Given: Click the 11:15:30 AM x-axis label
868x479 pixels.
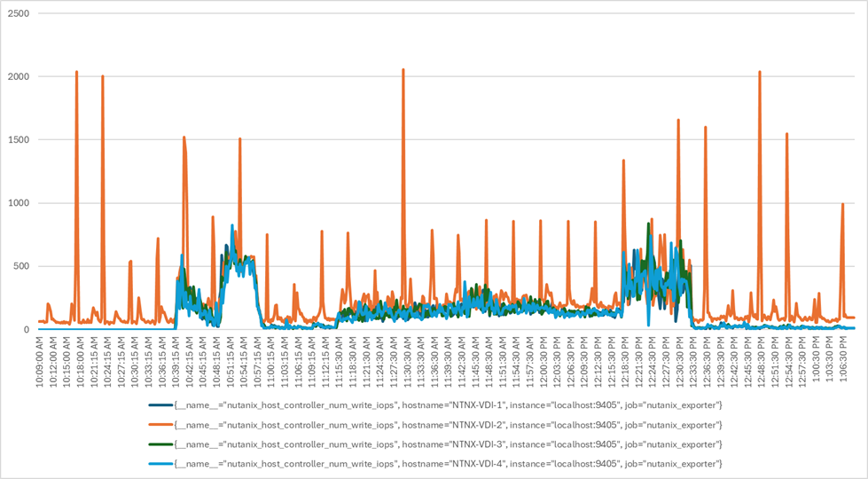Looking at the screenshot, I should [x=340, y=364].
